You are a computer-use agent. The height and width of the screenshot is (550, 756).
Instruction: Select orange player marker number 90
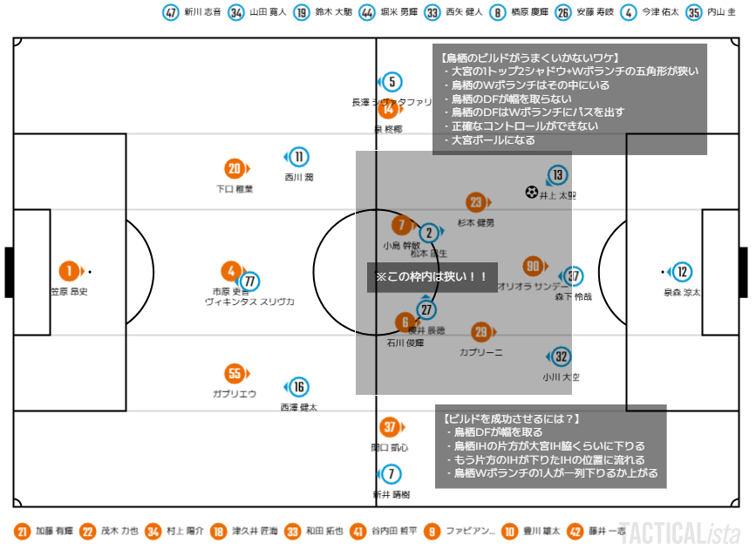533,266
